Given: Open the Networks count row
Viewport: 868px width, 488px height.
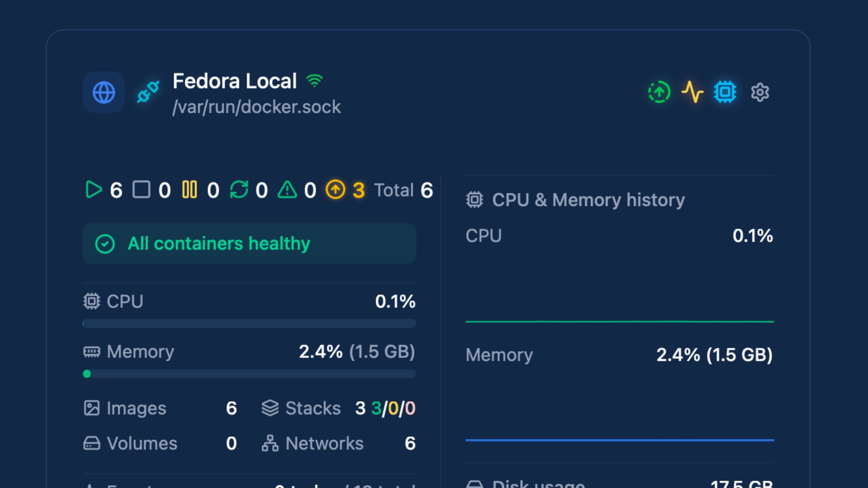Looking at the screenshot, I should click(338, 444).
